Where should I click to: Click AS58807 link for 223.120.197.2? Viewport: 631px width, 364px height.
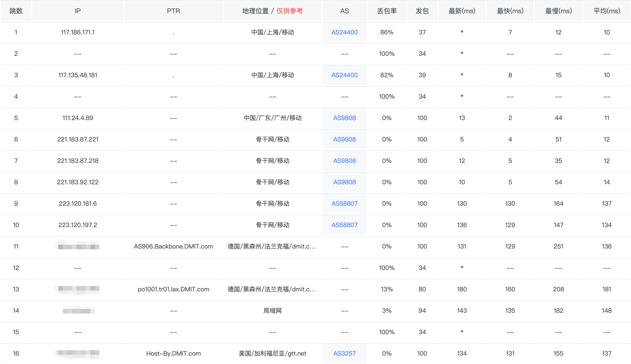tap(344, 225)
